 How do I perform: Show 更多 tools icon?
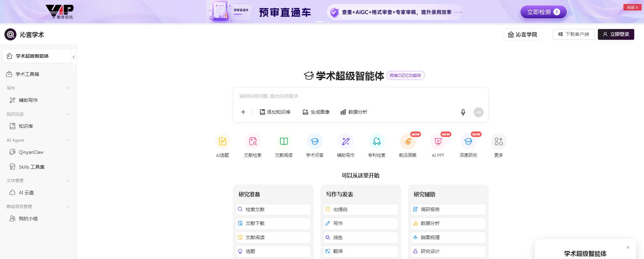click(x=499, y=142)
